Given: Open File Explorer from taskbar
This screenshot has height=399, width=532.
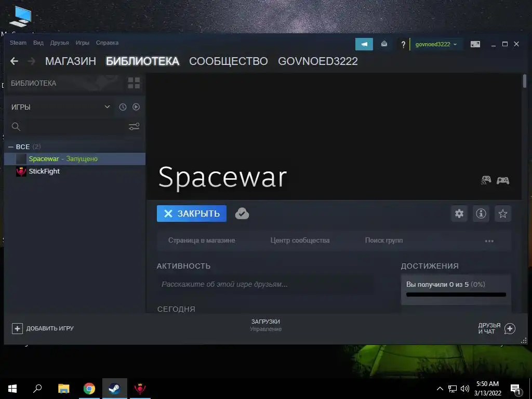Looking at the screenshot, I should coord(63,389).
